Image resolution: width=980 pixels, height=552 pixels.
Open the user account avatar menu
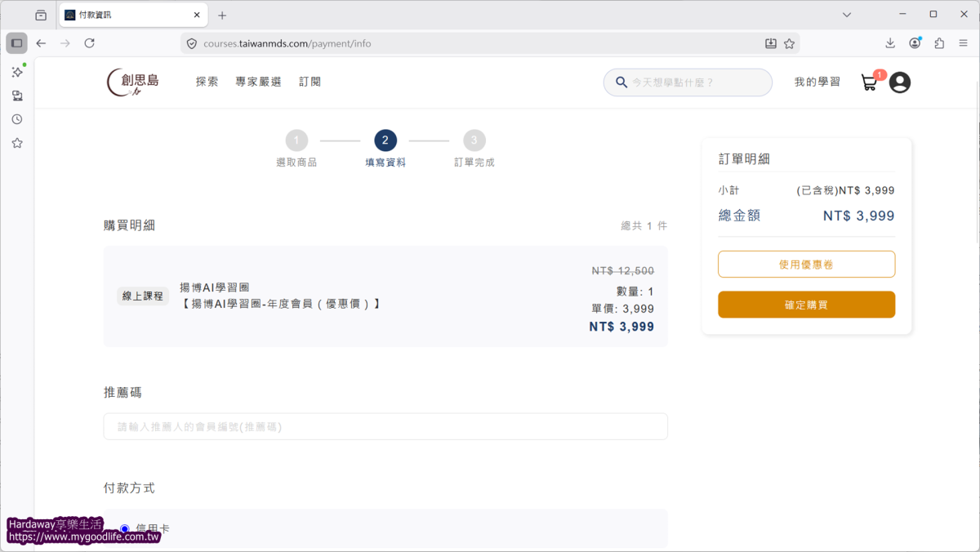click(900, 82)
